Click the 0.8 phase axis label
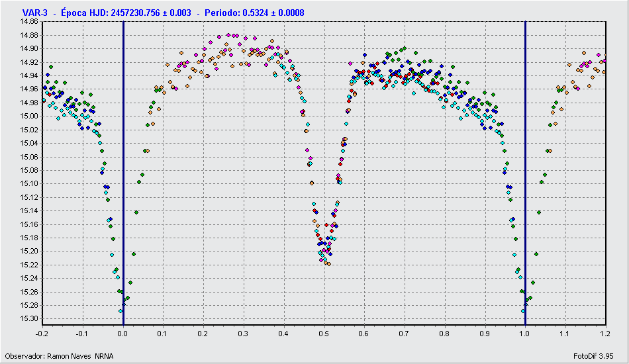The height and width of the screenshot is (364, 629). click(x=444, y=334)
